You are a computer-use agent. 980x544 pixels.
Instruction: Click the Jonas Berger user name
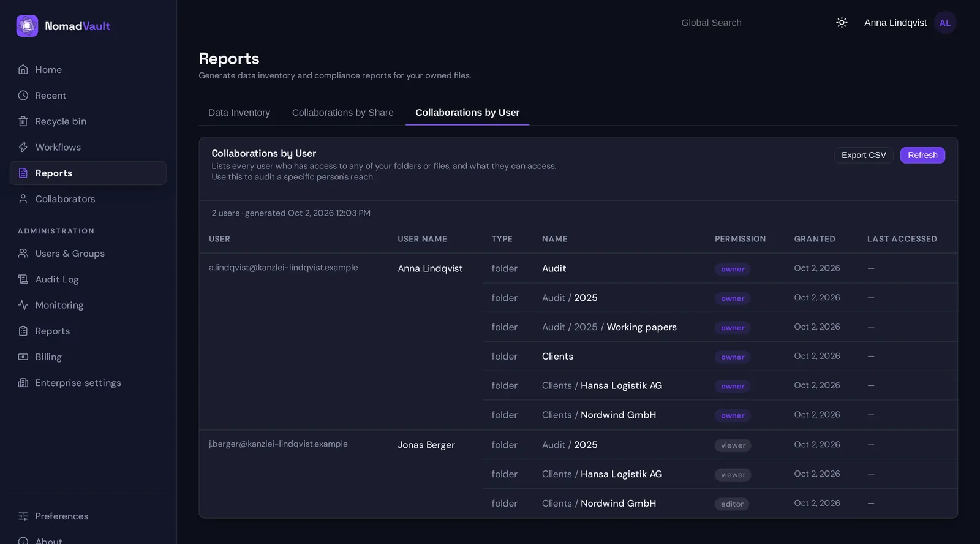point(426,445)
